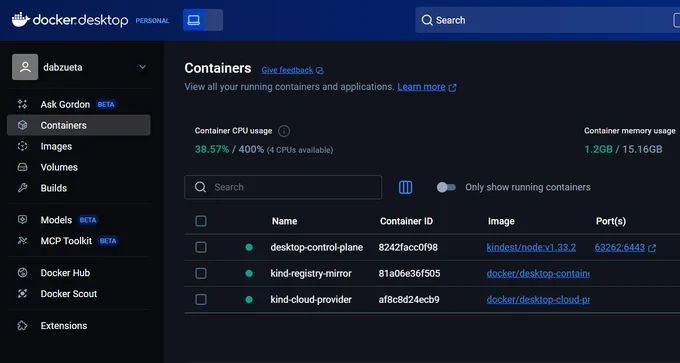The width and height of the screenshot is (680, 363).
Task: Open Docker Hub from sidebar
Action: pyautogui.click(x=79, y=273)
